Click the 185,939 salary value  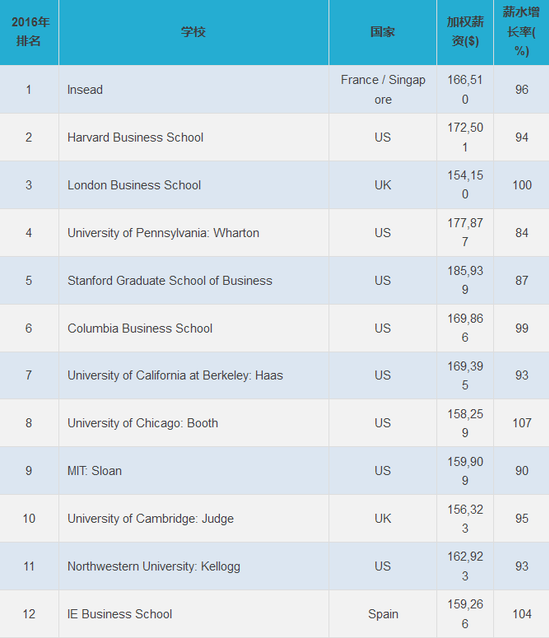pyautogui.click(x=465, y=280)
